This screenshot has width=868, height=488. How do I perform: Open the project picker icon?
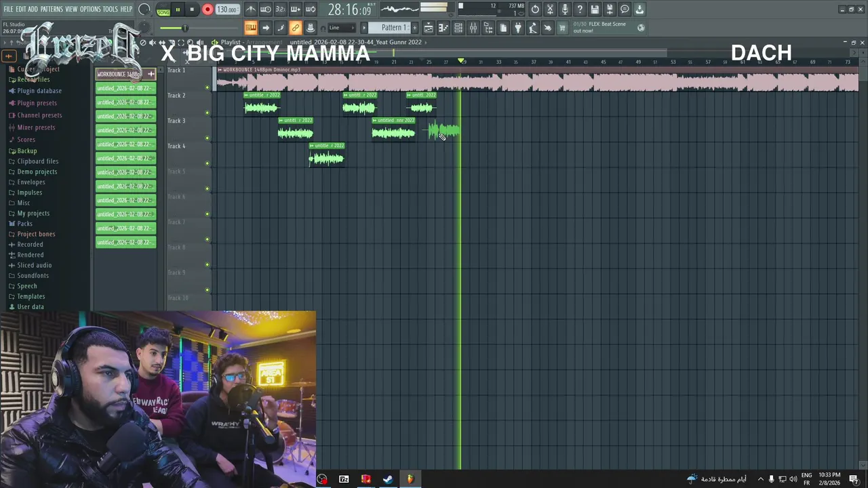[x=503, y=28]
